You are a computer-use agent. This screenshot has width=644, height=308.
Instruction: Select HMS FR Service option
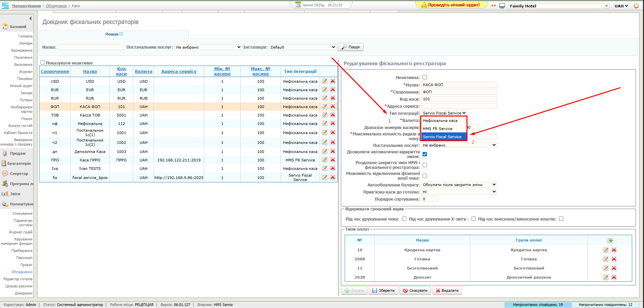[x=437, y=129]
